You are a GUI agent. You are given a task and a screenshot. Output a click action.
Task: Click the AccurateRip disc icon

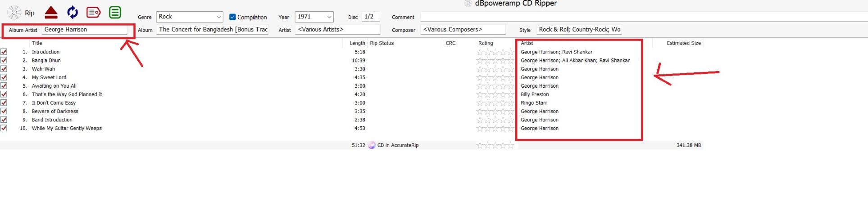(372, 145)
